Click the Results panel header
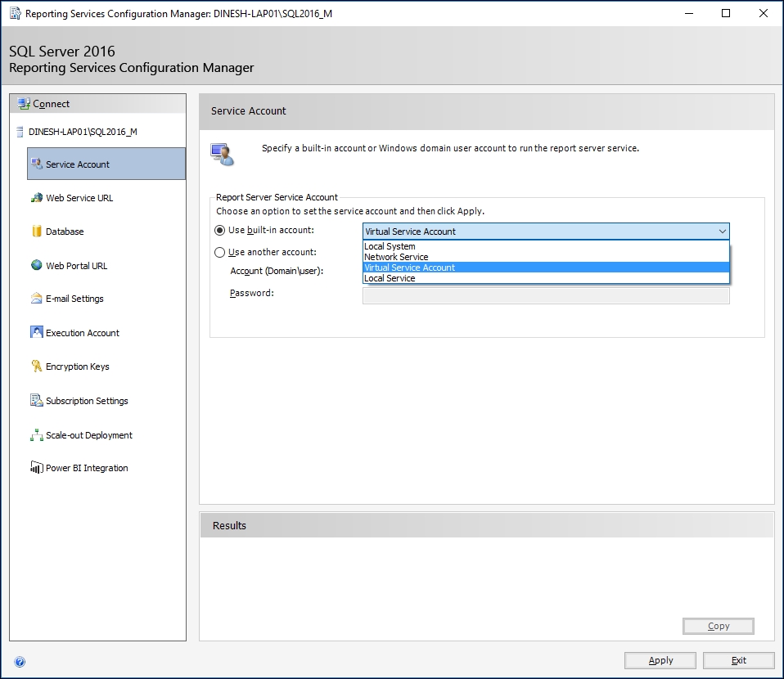 point(487,525)
